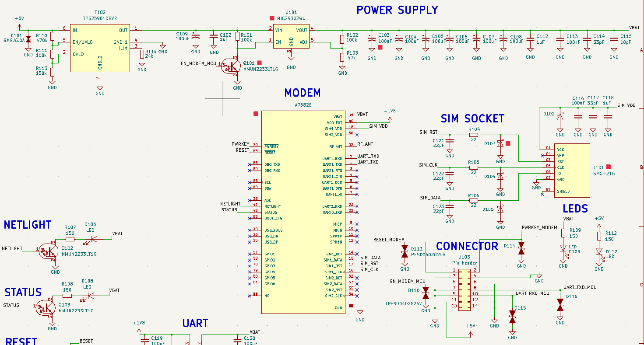
Task: Click the SIM SOCKET heading text
Action: tap(472, 118)
